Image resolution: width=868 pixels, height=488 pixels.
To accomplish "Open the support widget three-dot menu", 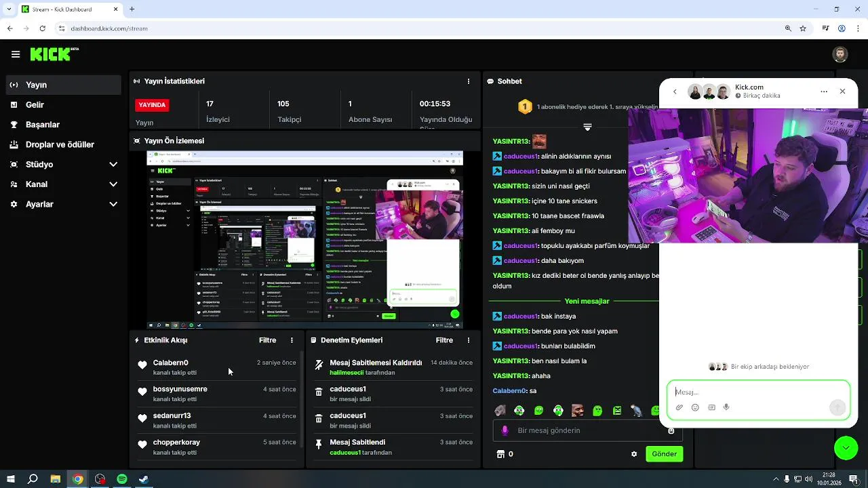I will coord(824,91).
